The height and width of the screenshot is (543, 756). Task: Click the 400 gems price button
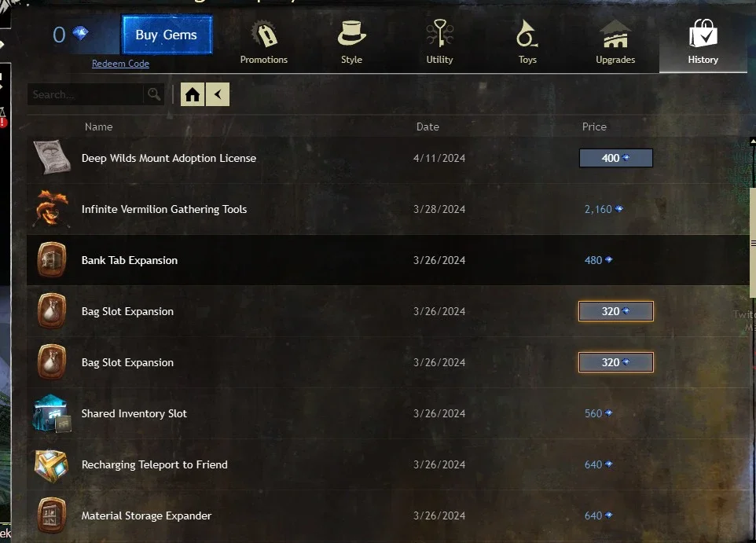(x=615, y=158)
